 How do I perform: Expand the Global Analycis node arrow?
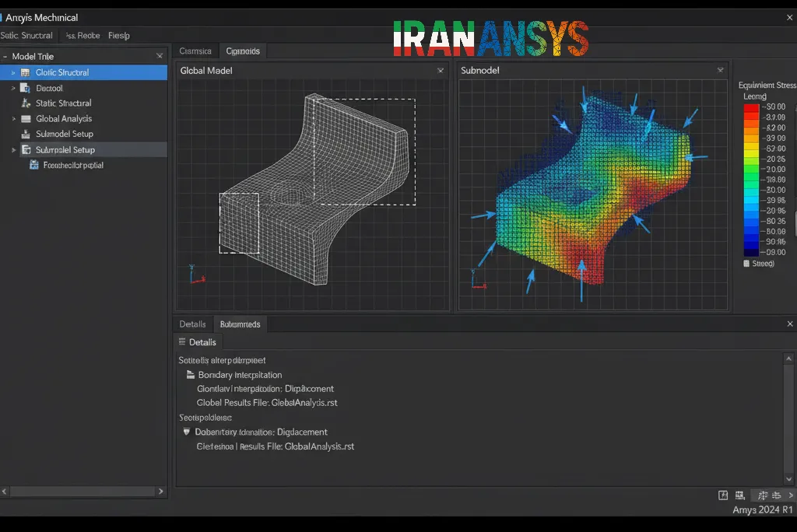(x=13, y=119)
